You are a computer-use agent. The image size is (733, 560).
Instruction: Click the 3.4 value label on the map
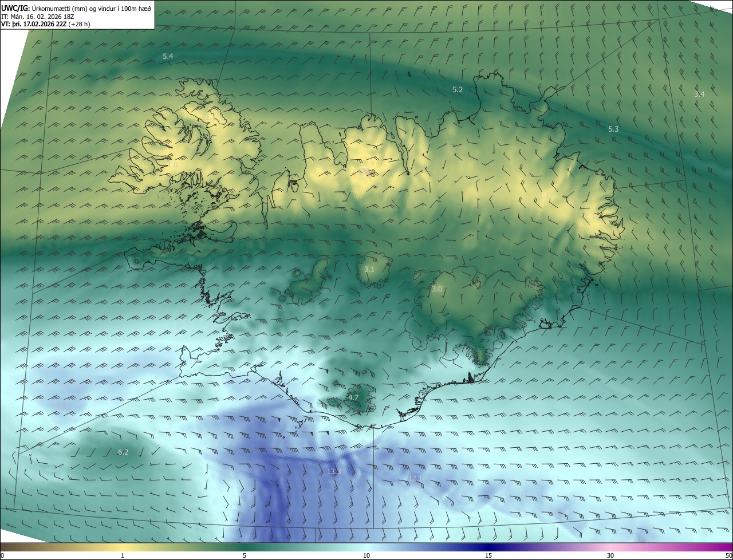pyautogui.click(x=699, y=94)
